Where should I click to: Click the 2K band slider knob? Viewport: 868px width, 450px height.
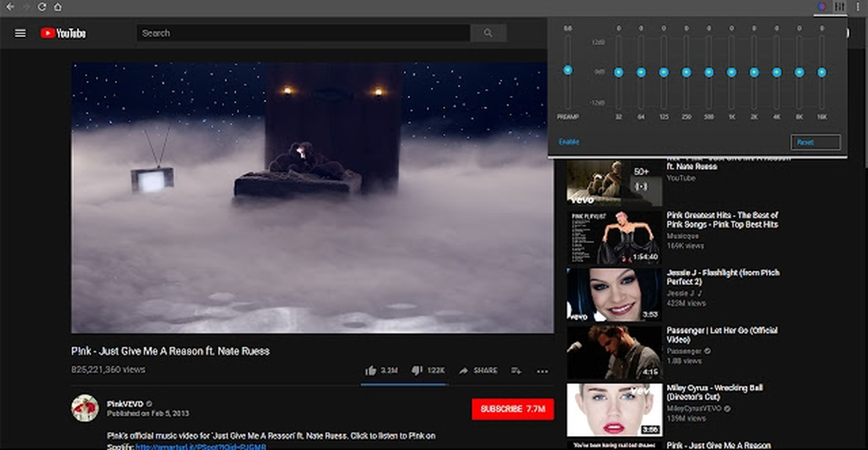pyautogui.click(x=754, y=73)
